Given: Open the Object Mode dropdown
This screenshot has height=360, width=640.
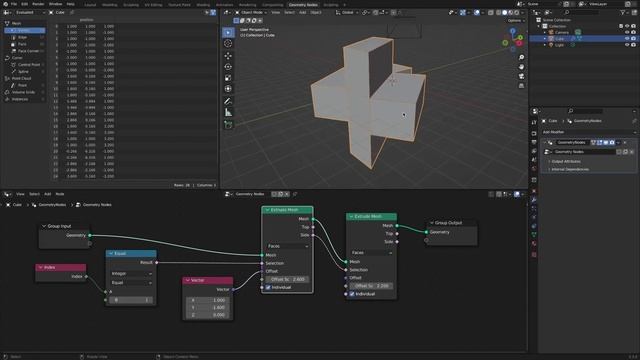Looking at the screenshot, I should [x=251, y=13].
